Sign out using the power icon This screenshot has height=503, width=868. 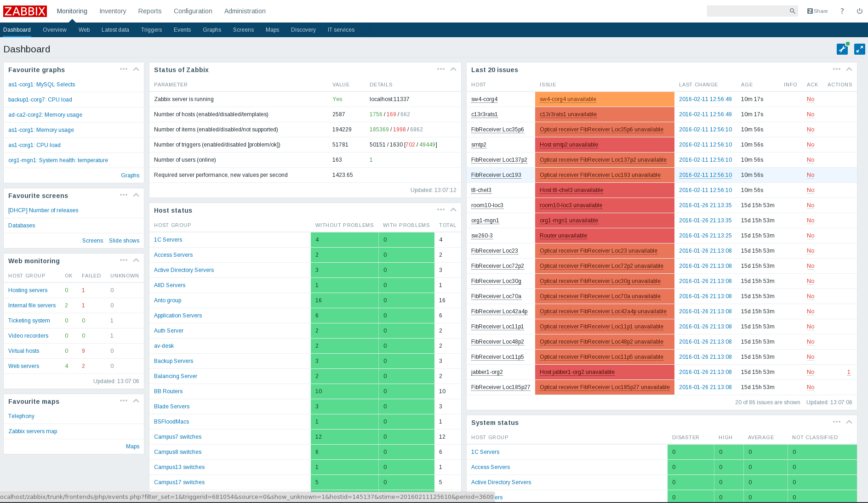point(859,11)
